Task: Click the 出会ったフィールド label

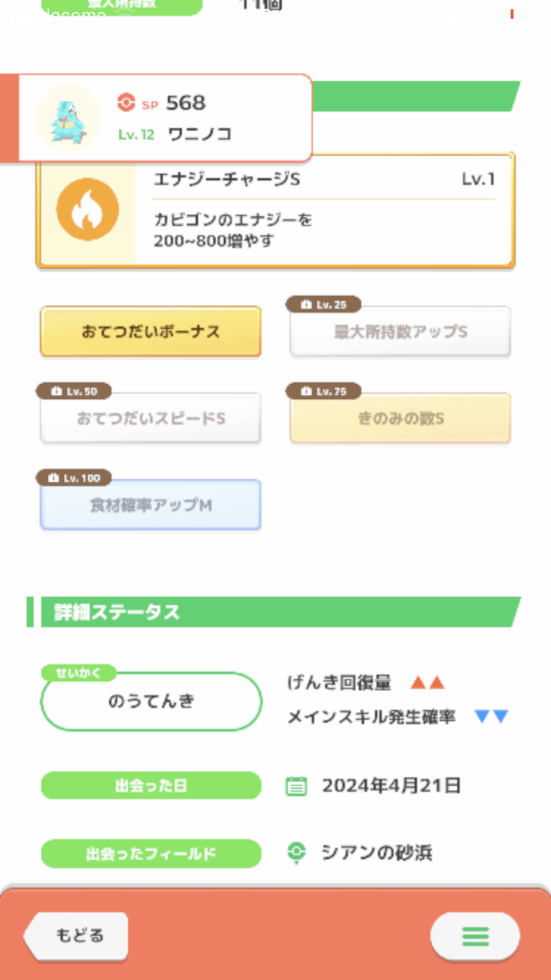Action: (x=151, y=854)
